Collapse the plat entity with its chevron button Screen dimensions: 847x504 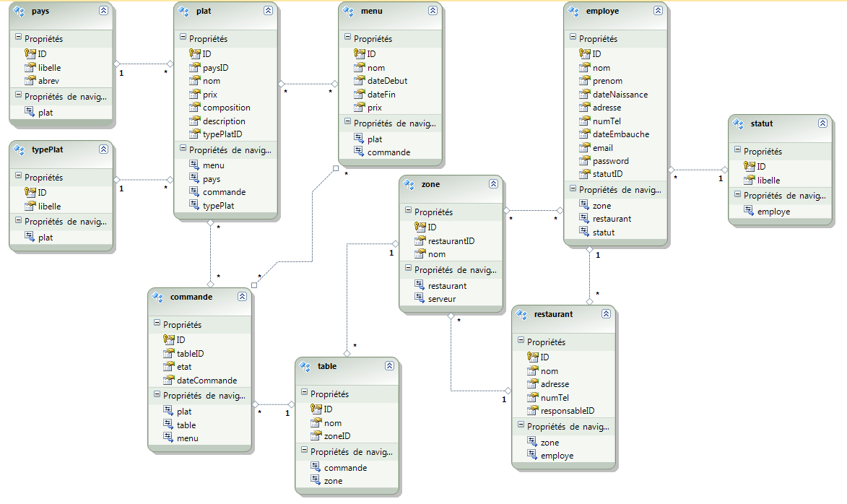[268, 11]
